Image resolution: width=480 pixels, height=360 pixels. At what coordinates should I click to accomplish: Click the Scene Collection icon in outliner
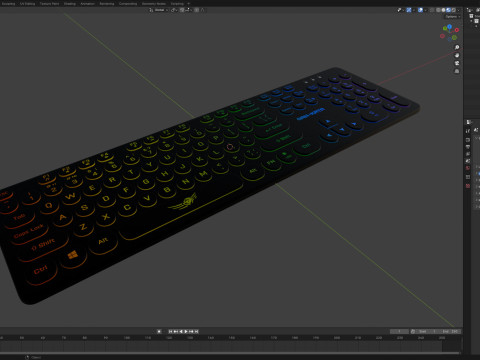(472, 16)
